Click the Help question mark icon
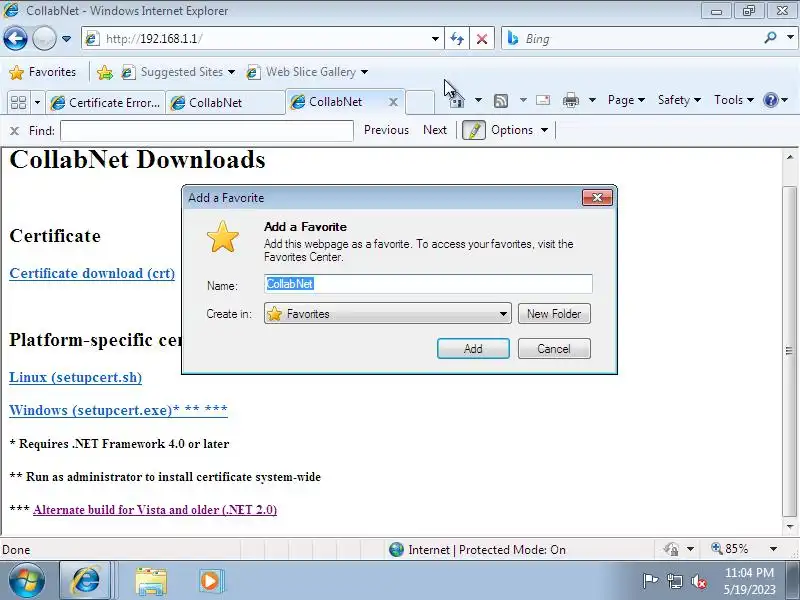The width and height of the screenshot is (800, 600). (770, 100)
